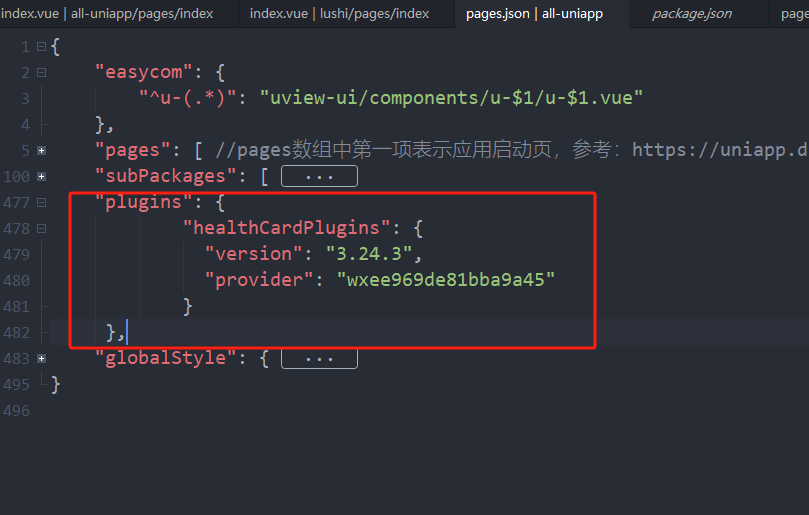Expand "globalStyle" using its plus fold marker
This screenshot has height=515, width=809.
41,359
